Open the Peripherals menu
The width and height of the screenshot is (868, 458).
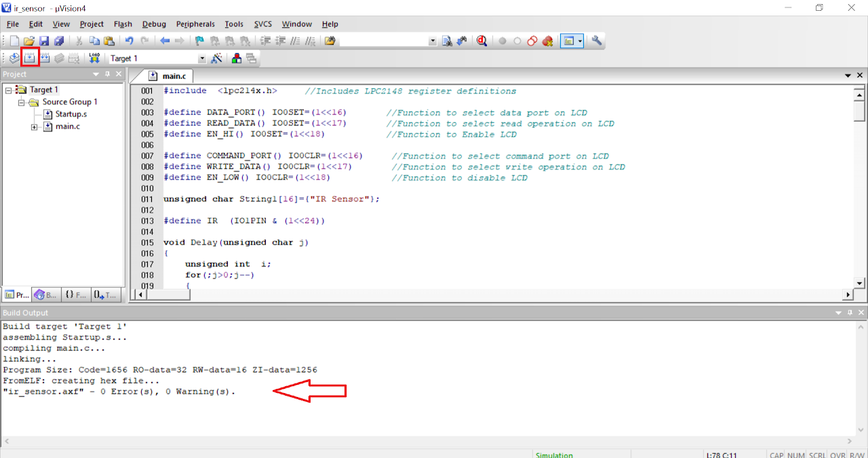pos(195,24)
